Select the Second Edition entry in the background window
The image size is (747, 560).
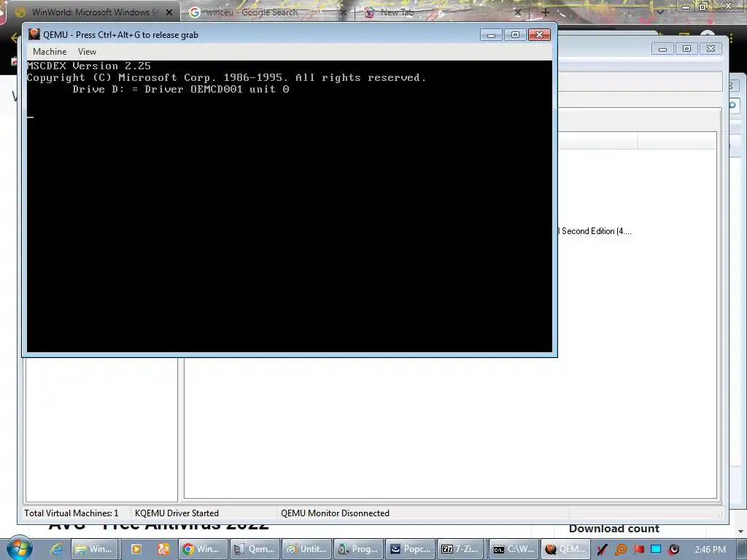point(595,231)
